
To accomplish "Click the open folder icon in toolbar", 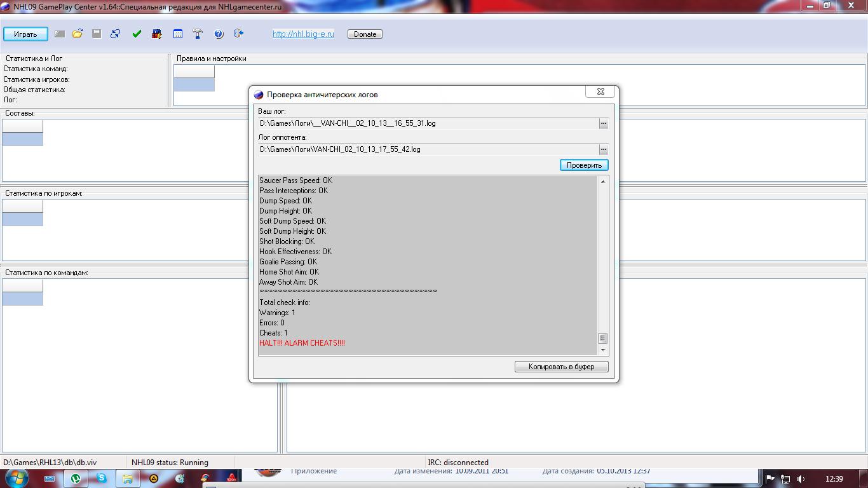I will (x=78, y=34).
